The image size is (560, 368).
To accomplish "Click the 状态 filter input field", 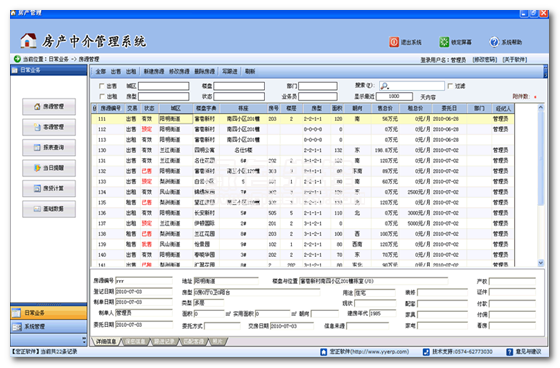I will click(x=239, y=96).
